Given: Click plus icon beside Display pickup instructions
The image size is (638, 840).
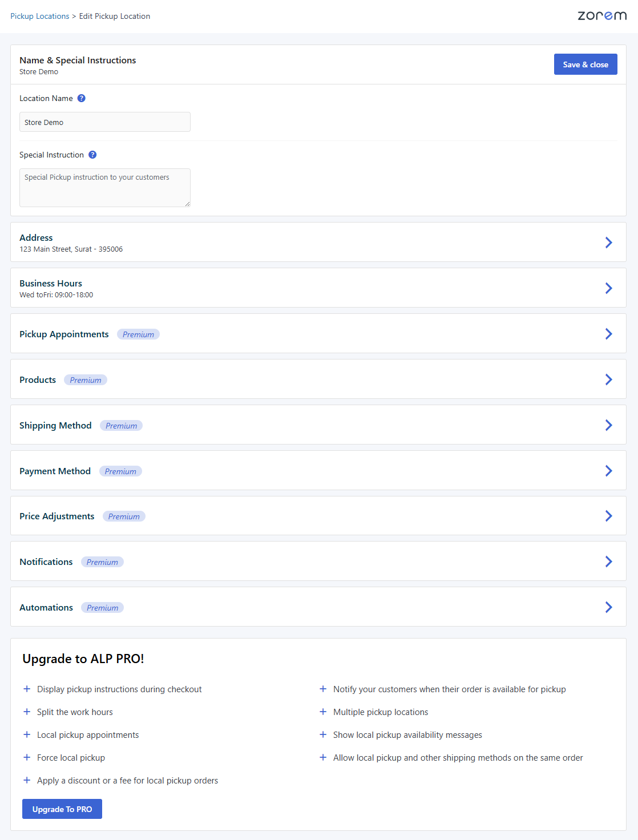Looking at the screenshot, I should pos(27,689).
